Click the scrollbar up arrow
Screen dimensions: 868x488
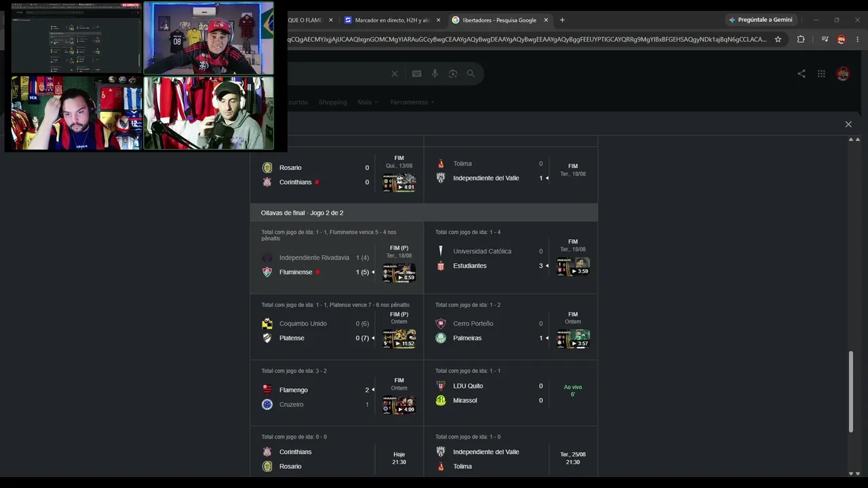point(850,140)
